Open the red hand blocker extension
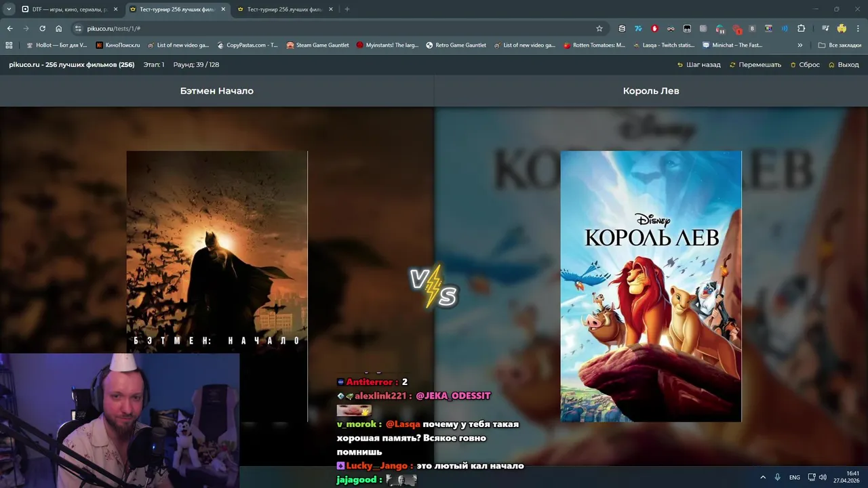This screenshot has height=488, width=868. 654,28
